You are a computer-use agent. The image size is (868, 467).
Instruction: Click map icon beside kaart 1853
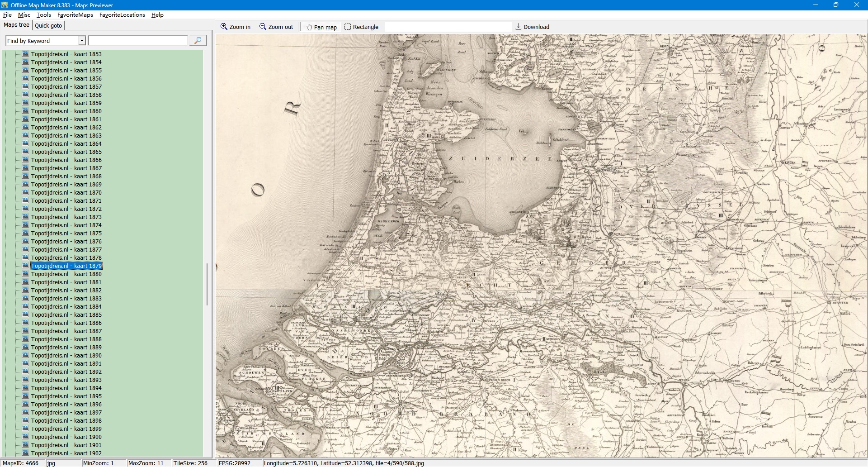(25, 54)
